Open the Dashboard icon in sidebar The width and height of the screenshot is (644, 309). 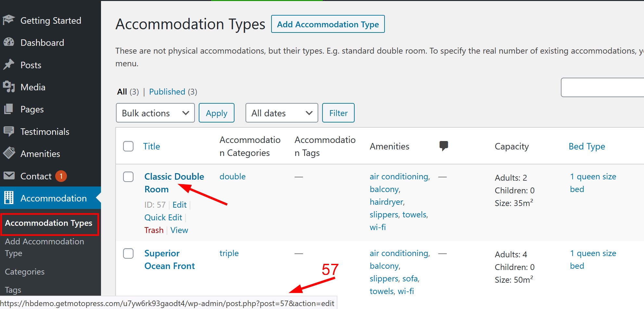[x=9, y=42]
